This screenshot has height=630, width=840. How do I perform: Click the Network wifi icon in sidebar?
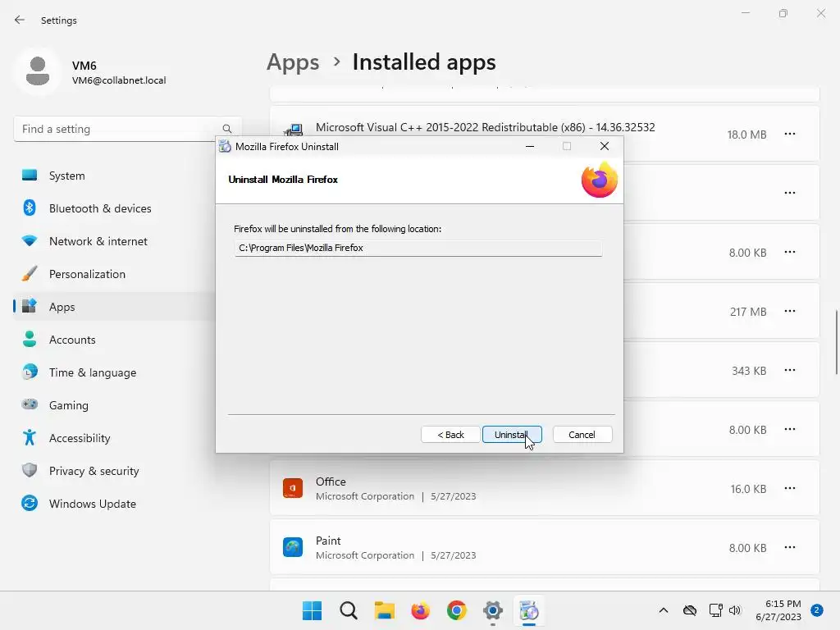pos(30,240)
